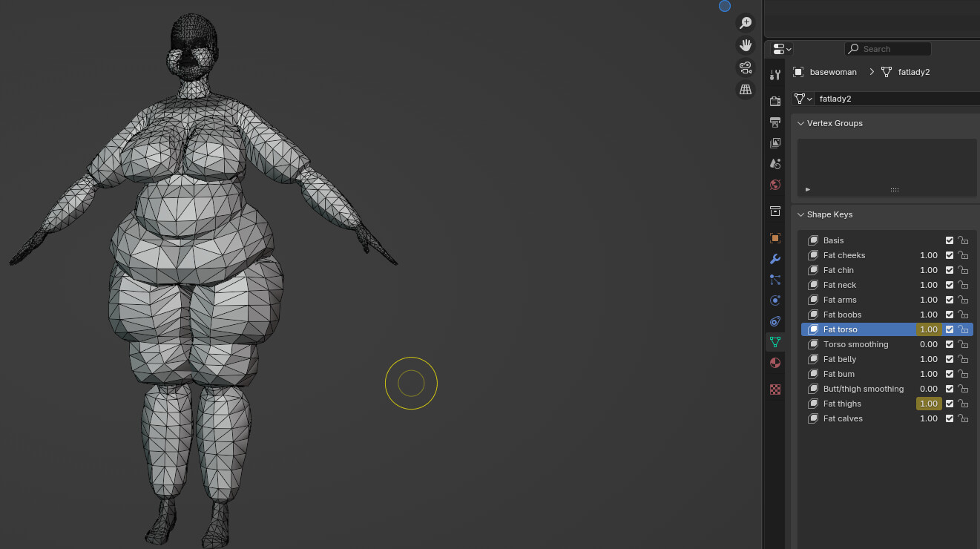Click the basewoman breadcrumb object name
Image resolution: width=980 pixels, height=549 pixels.
pyautogui.click(x=832, y=72)
